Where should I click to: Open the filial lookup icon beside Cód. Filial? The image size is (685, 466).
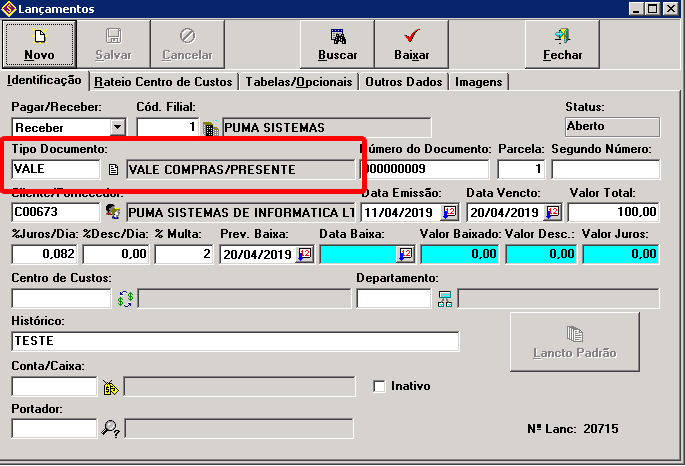(x=210, y=127)
